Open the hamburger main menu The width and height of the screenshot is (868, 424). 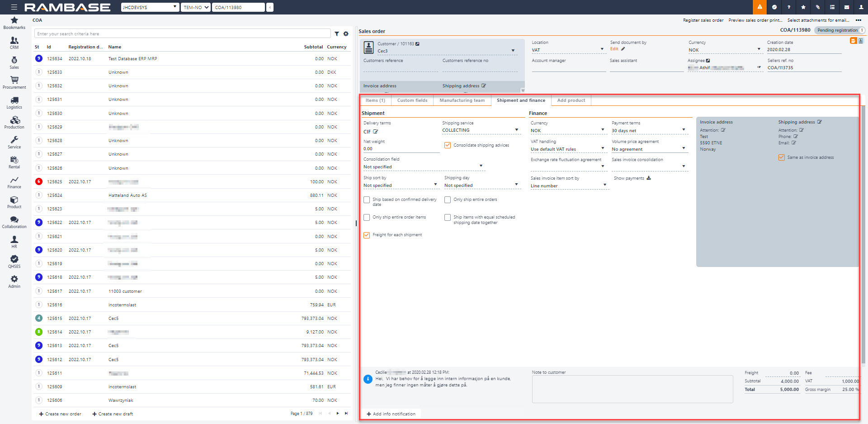point(14,7)
